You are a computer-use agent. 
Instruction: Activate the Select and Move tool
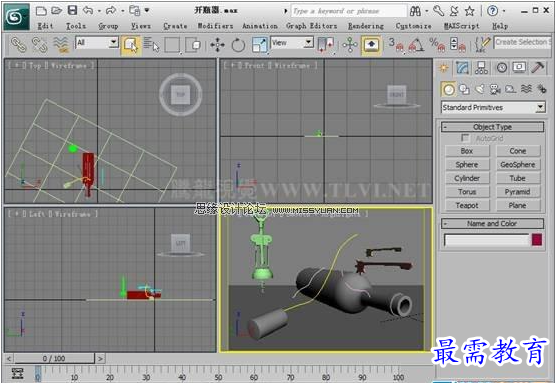[217, 45]
